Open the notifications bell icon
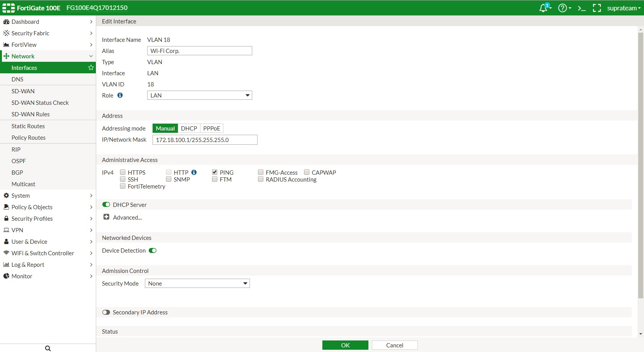 [544, 8]
